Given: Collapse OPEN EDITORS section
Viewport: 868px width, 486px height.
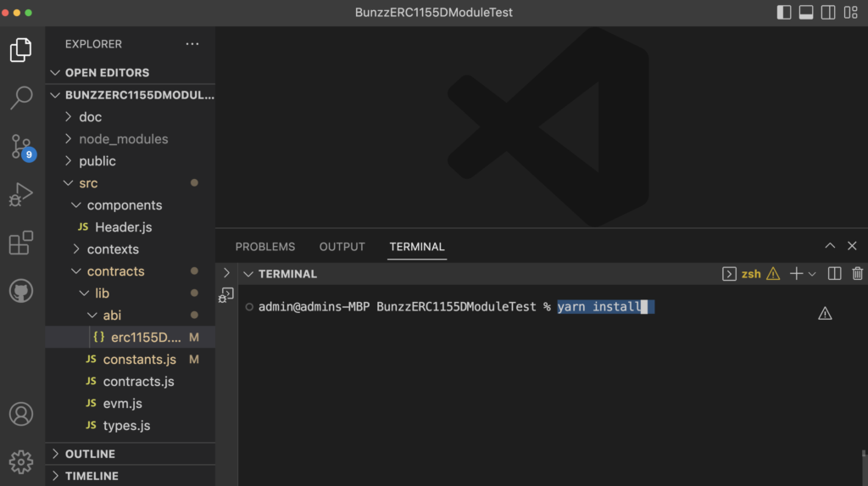Looking at the screenshot, I should click(130, 73).
